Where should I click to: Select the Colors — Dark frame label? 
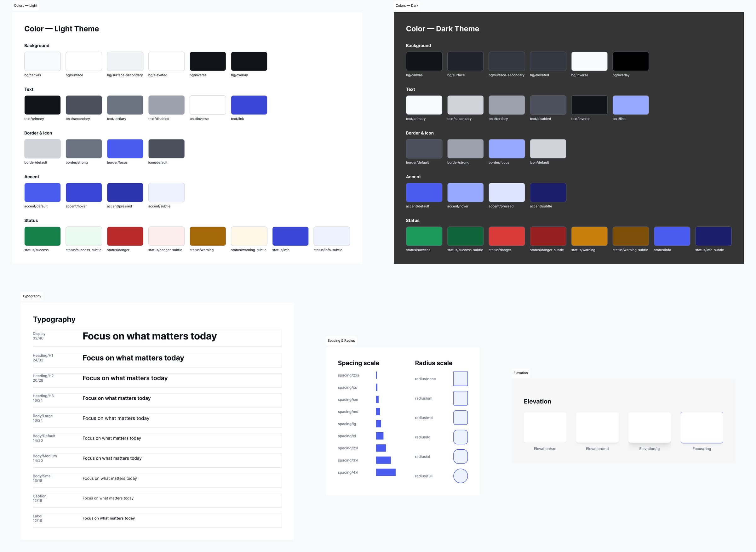(407, 6)
